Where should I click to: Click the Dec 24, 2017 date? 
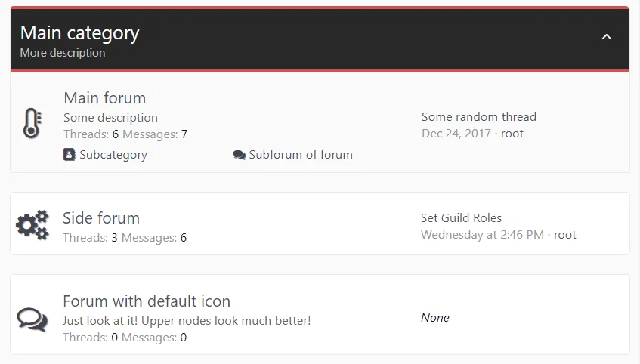click(x=456, y=134)
